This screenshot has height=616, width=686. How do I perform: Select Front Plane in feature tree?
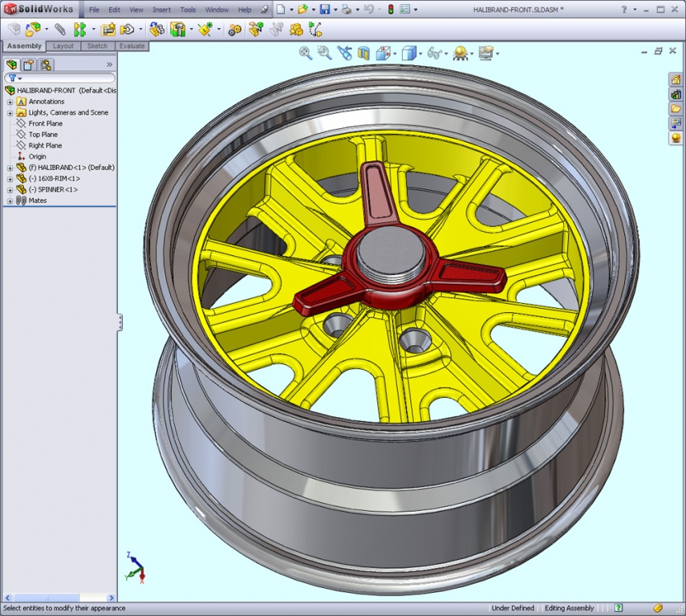45,124
